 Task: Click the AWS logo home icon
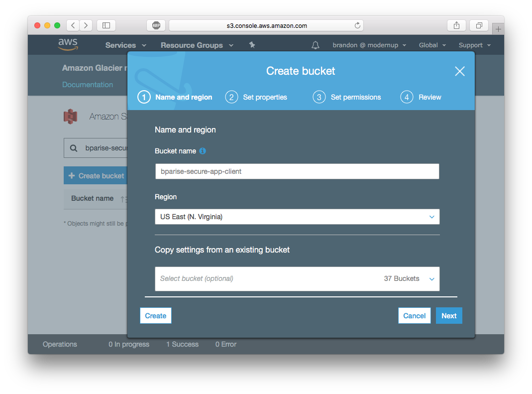(68, 44)
